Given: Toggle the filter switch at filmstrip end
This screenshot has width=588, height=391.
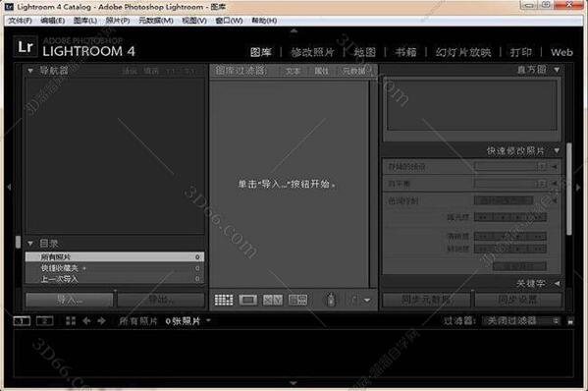Looking at the screenshot, I should tap(570, 321).
